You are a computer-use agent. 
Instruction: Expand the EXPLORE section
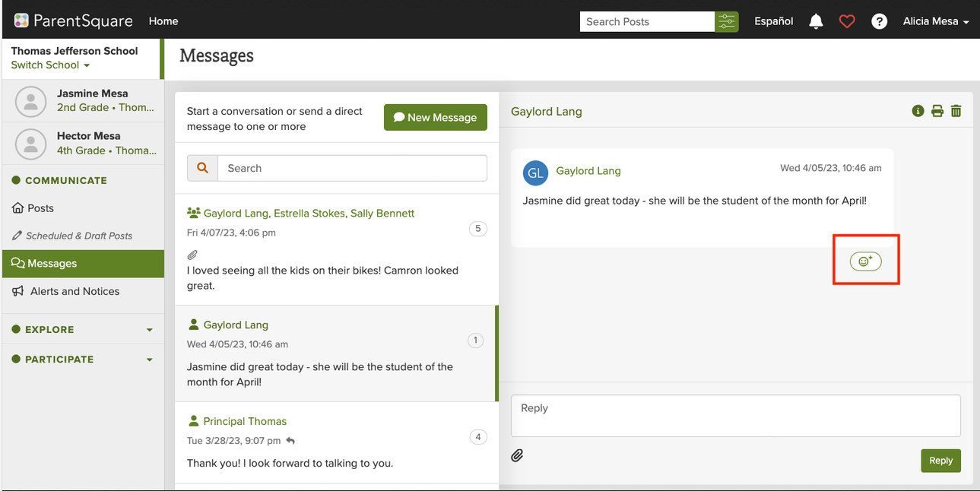[82, 329]
